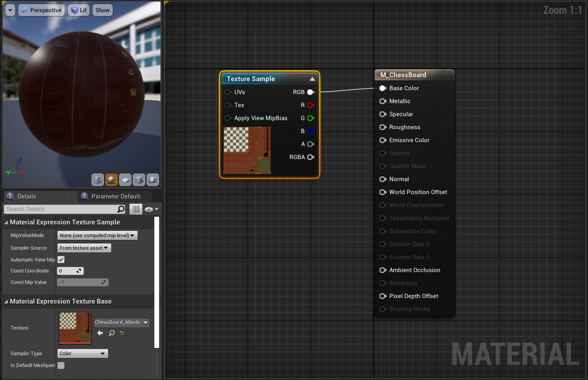This screenshot has width=588, height=380.
Task: Open the property matrix grid view icon
Action: (136, 209)
